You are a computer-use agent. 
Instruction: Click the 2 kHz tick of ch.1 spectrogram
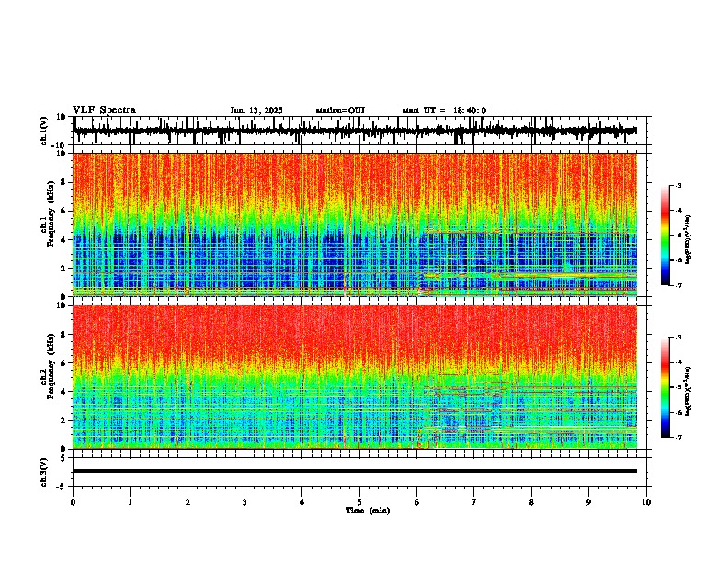(x=64, y=268)
